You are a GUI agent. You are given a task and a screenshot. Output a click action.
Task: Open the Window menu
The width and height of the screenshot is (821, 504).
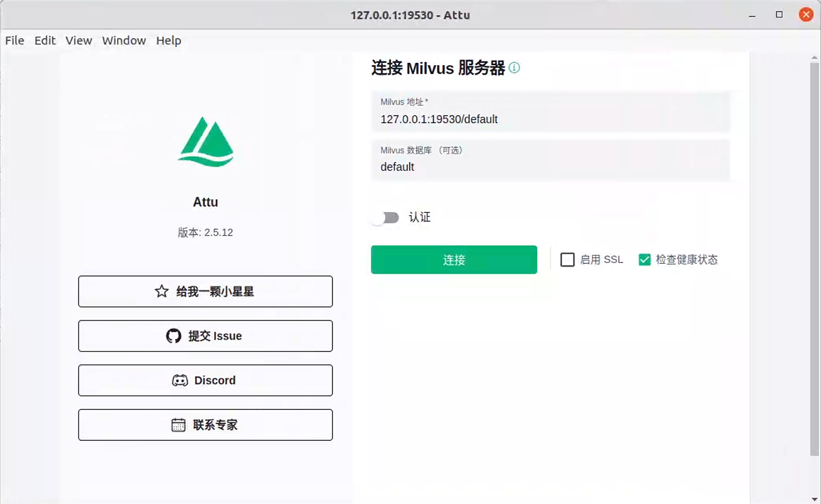point(124,41)
